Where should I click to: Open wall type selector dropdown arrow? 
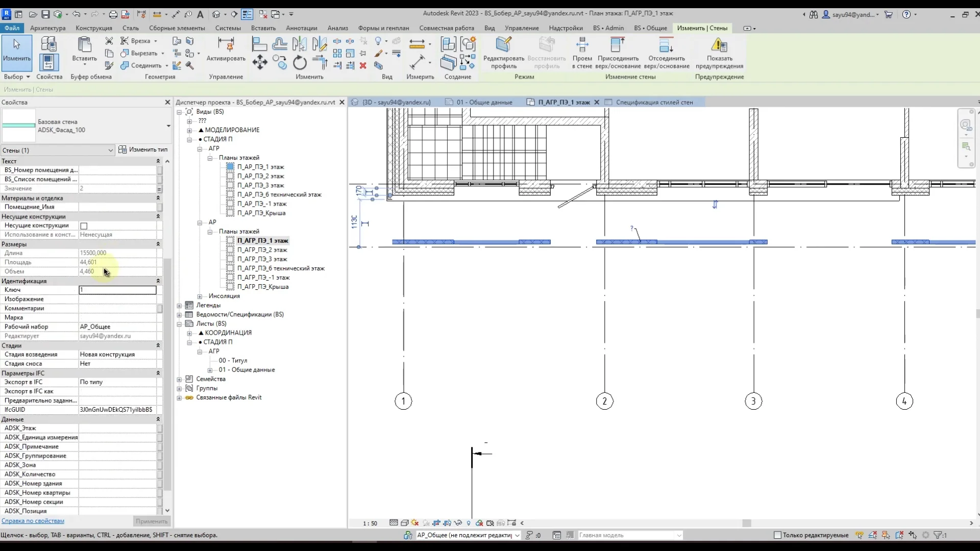[168, 126]
